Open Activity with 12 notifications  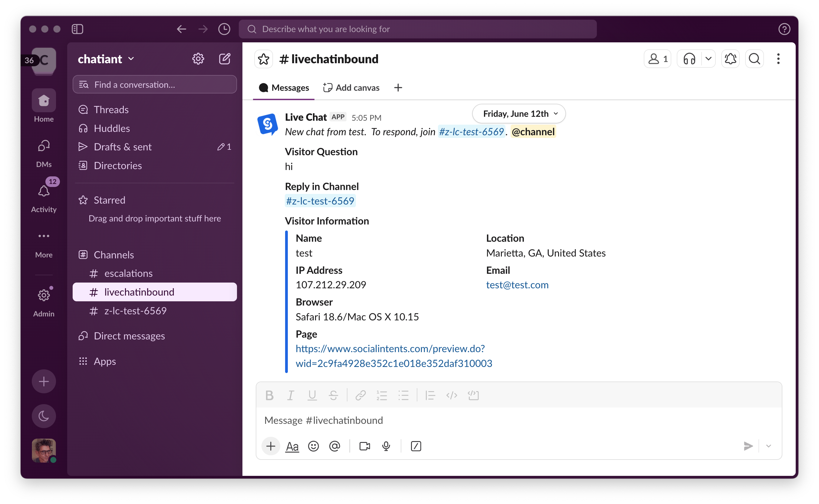tap(44, 196)
